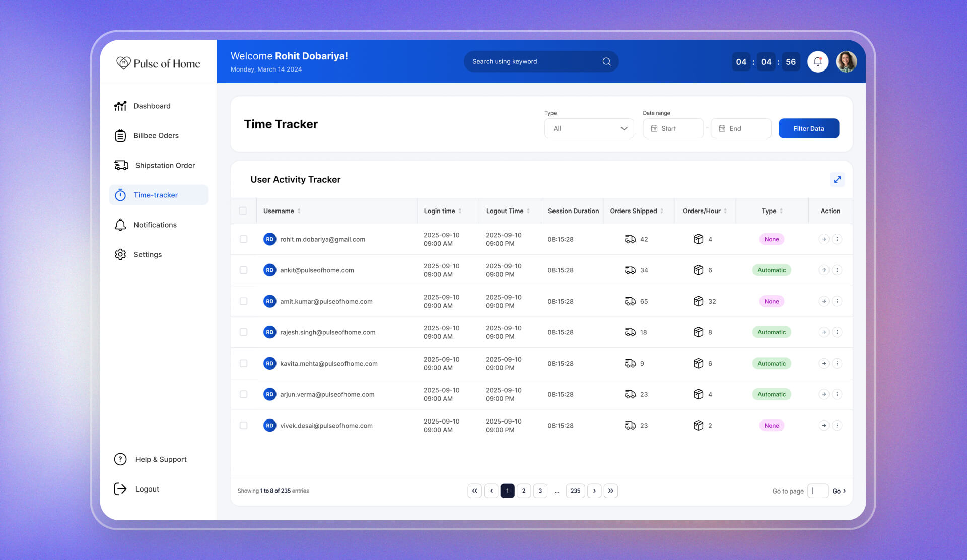Image resolution: width=967 pixels, height=560 pixels.
Task: Click the notification bell icon in header
Action: click(818, 62)
